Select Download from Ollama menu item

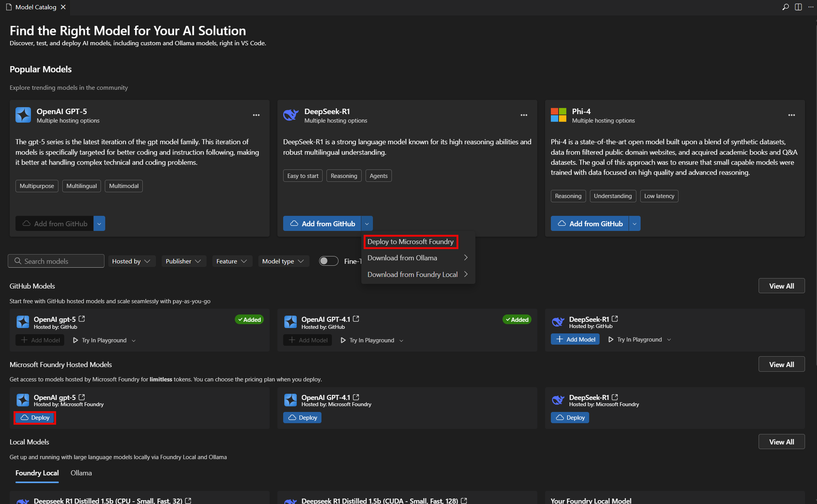(x=402, y=258)
